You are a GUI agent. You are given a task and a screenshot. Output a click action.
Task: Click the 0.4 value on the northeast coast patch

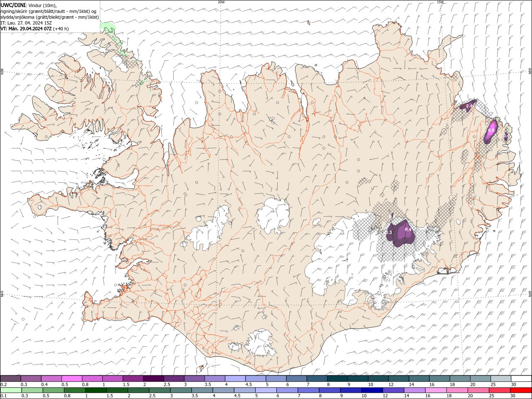point(469,106)
